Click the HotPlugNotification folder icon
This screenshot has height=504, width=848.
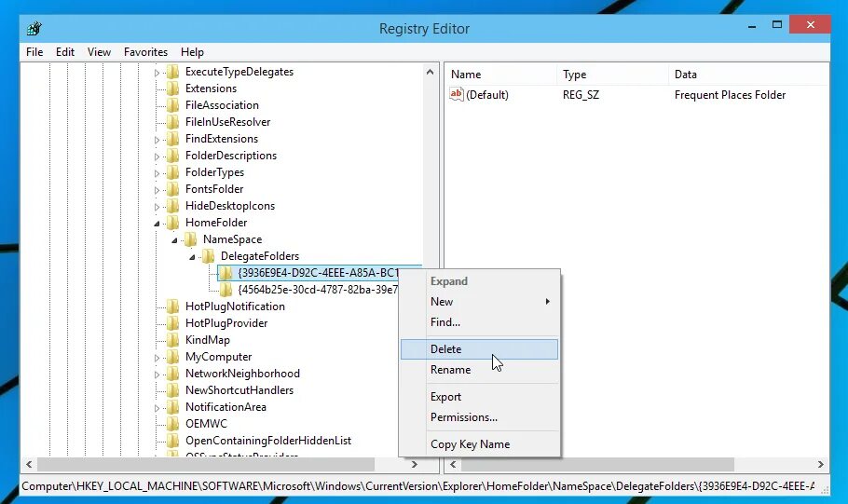click(173, 306)
